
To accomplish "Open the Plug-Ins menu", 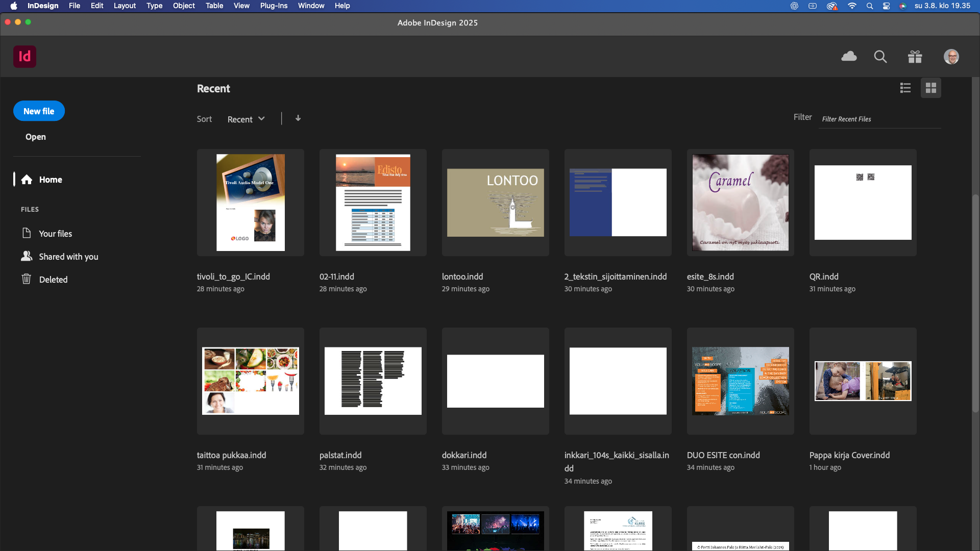I will tap(274, 6).
